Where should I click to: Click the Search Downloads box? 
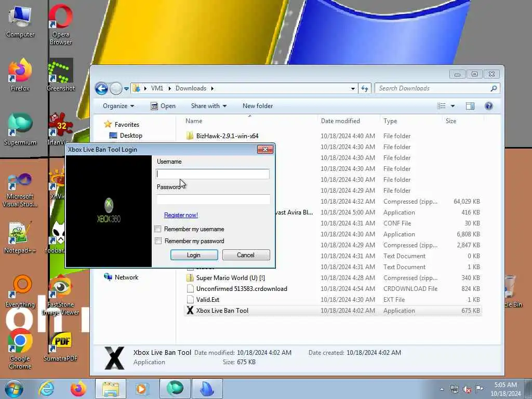pos(437,88)
